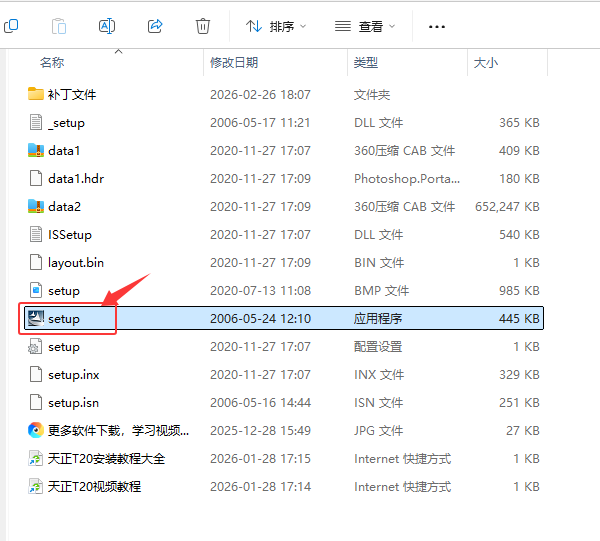Click the Share icon in toolbar

[155, 26]
